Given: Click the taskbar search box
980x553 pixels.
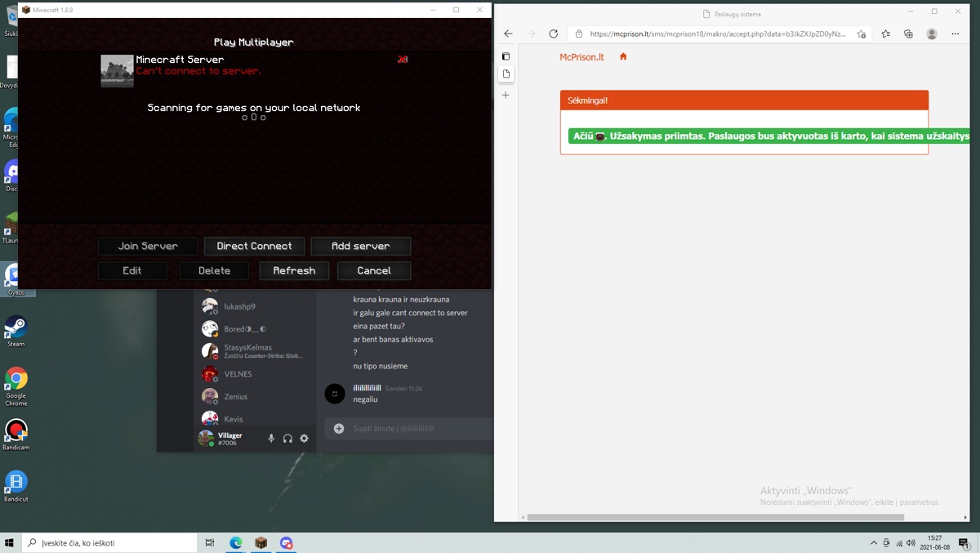Looking at the screenshot, I should pos(109,542).
